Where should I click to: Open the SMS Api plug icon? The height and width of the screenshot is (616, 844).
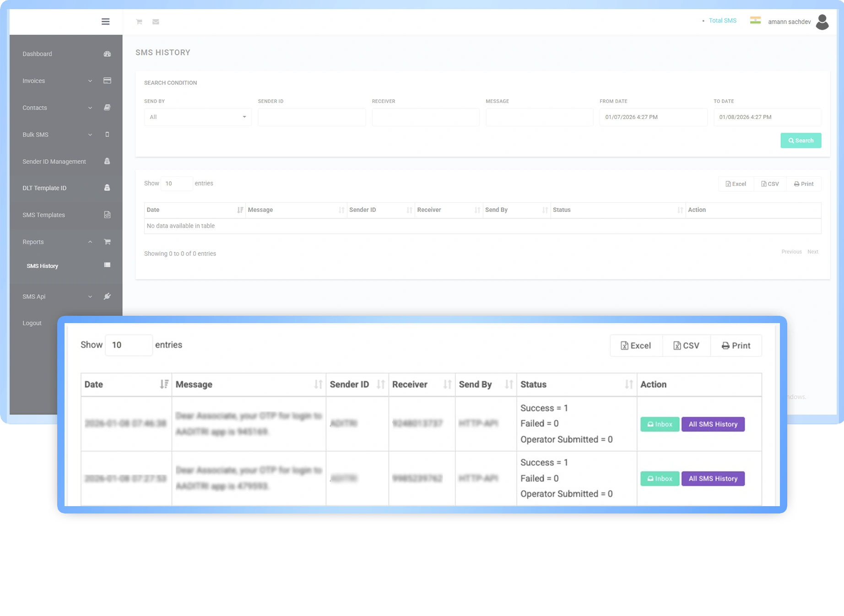tap(107, 296)
